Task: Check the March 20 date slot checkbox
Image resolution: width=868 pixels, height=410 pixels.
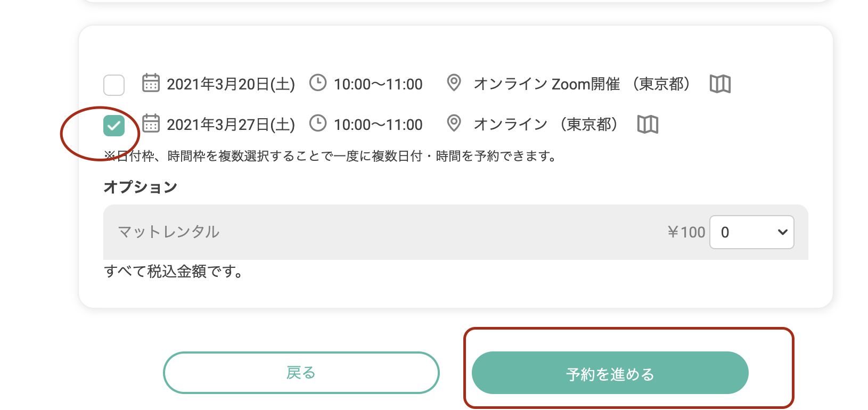Action: (114, 85)
